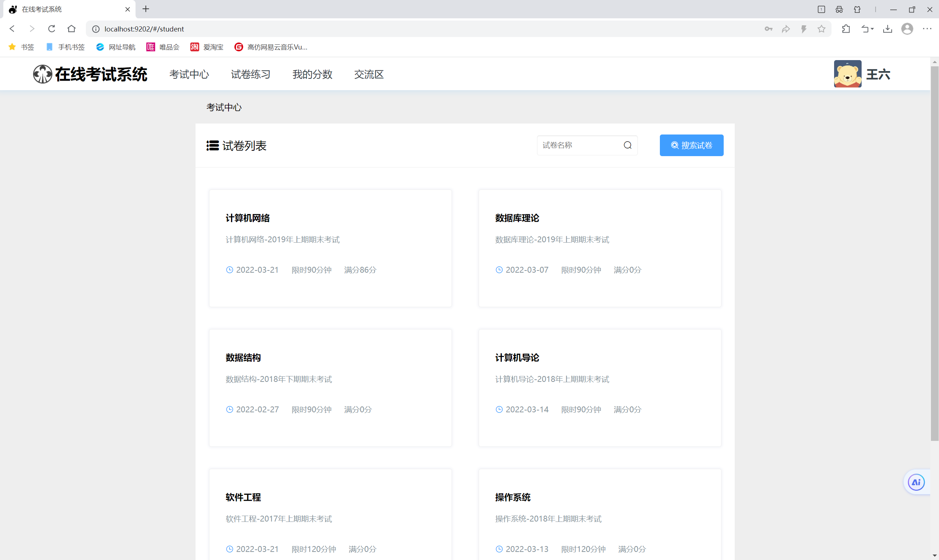Switch to the 交流区 menu item
The height and width of the screenshot is (560, 939).
(369, 74)
